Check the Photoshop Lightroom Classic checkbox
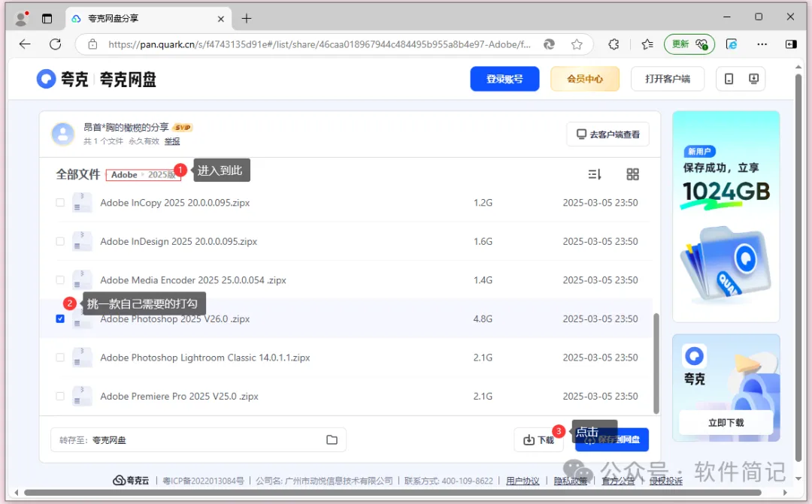 click(x=60, y=358)
